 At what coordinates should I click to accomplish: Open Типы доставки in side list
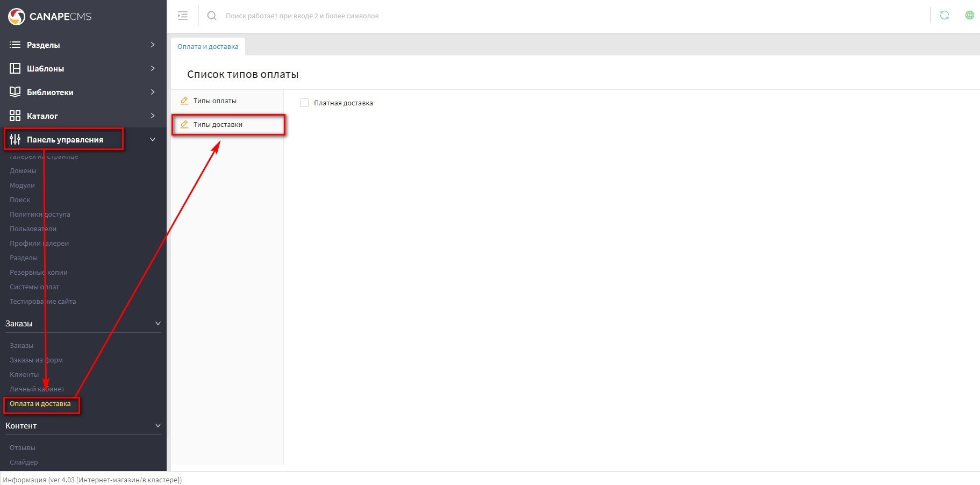tap(218, 125)
